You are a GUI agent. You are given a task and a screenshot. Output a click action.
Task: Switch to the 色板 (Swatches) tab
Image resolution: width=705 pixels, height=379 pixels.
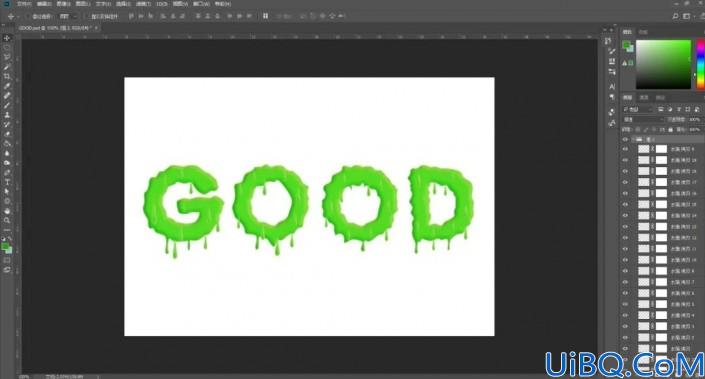point(643,32)
